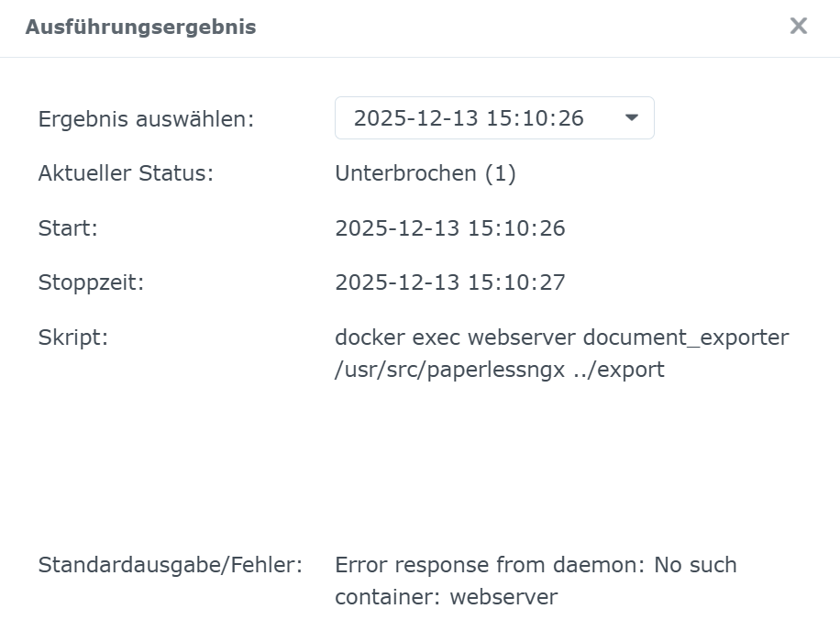Click the Aktueller Status label

click(126, 173)
